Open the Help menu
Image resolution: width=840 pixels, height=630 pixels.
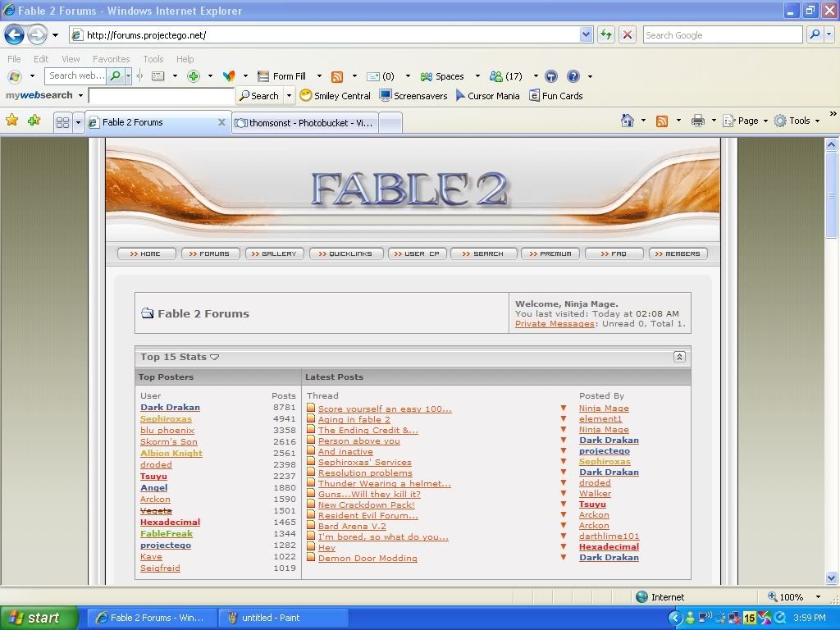(185, 59)
